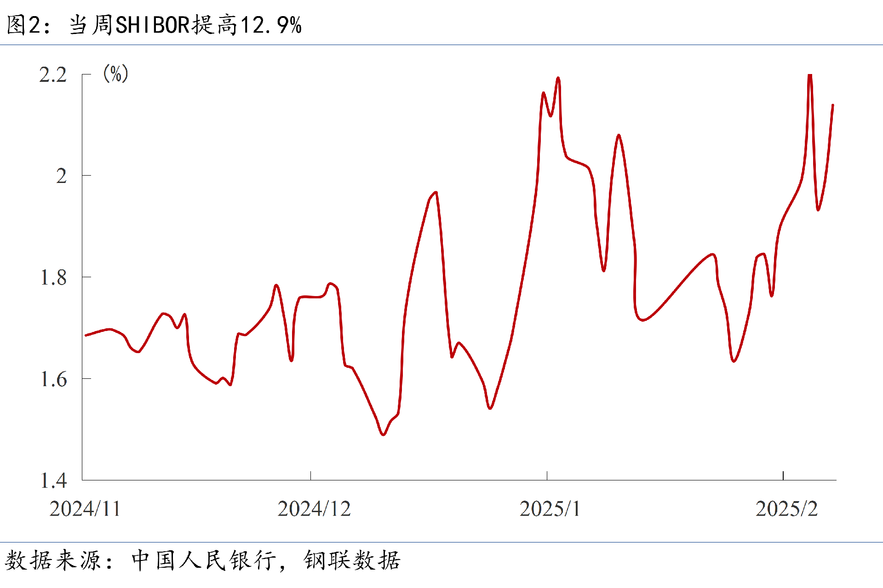
Task: Click the 2025/2 x-axis label
Action: click(786, 509)
